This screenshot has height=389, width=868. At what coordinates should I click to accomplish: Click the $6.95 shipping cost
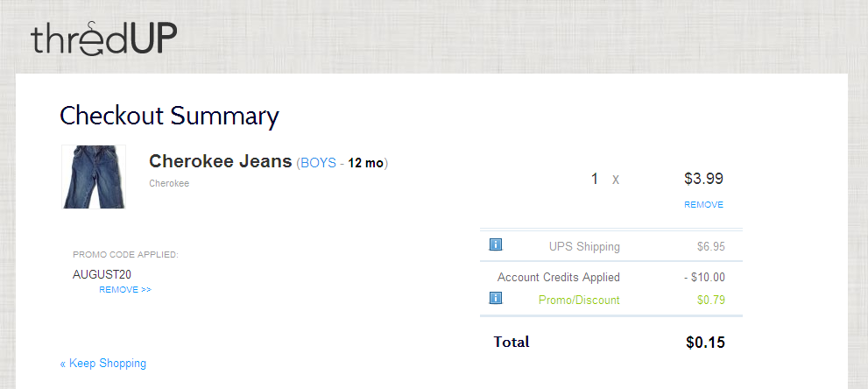pos(711,247)
